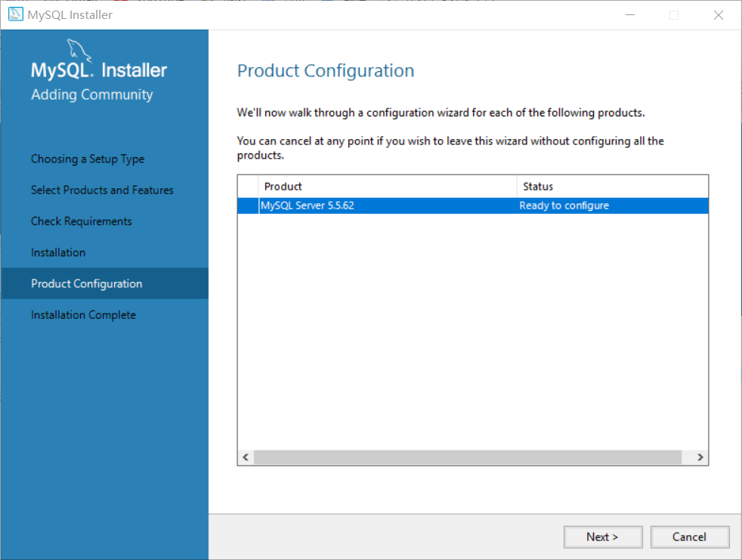Screen dimensions: 742x560
Task: Cancel the configuration wizard
Action: 689,537
